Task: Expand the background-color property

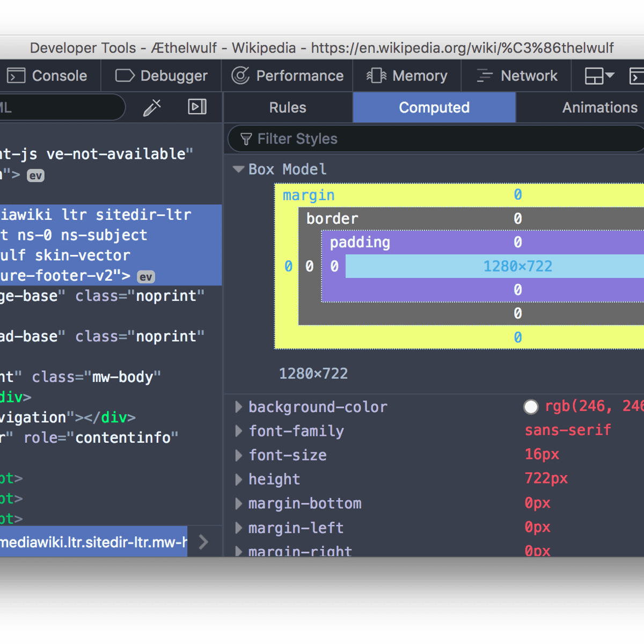Action: (x=239, y=407)
